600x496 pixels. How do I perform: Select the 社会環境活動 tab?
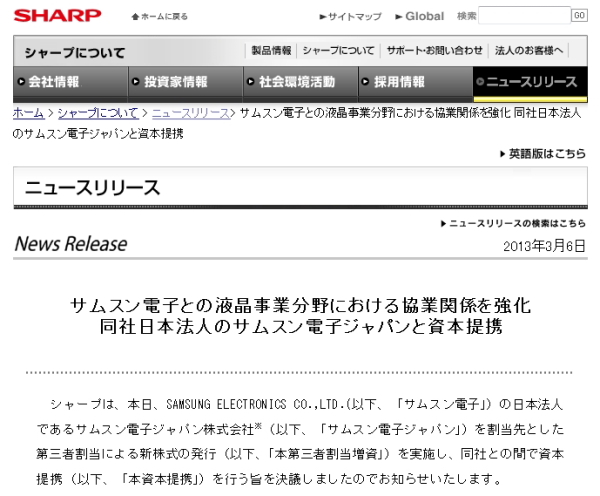[301, 82]
